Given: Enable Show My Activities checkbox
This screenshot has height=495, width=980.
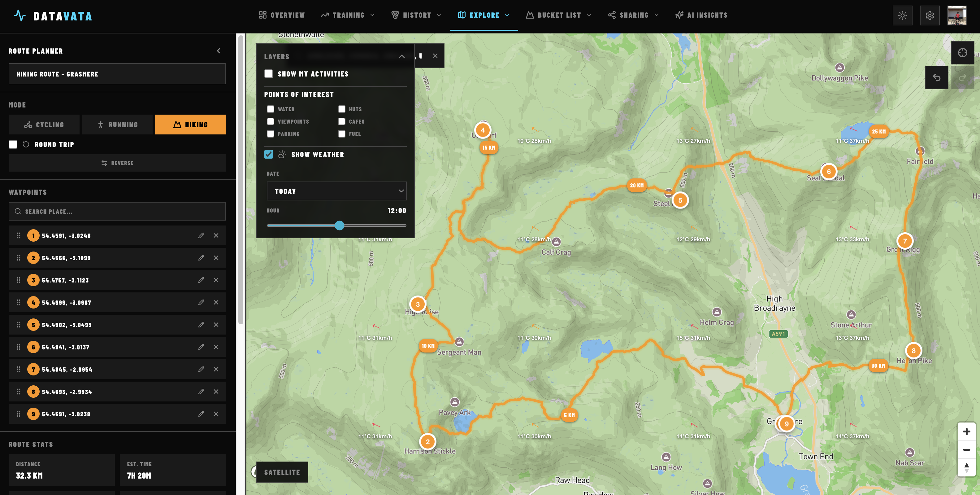Looking at the screenshot, I should [269, 74].
